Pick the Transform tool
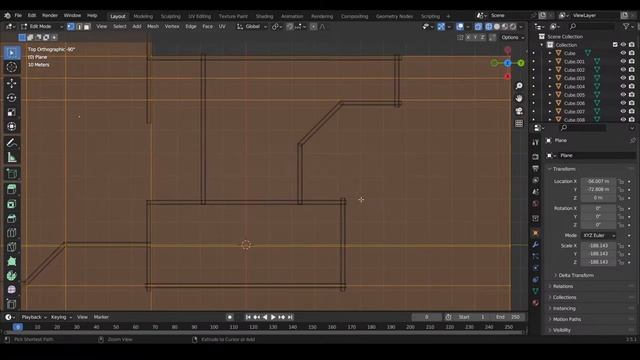640x360 pixels. coord(11,127)
